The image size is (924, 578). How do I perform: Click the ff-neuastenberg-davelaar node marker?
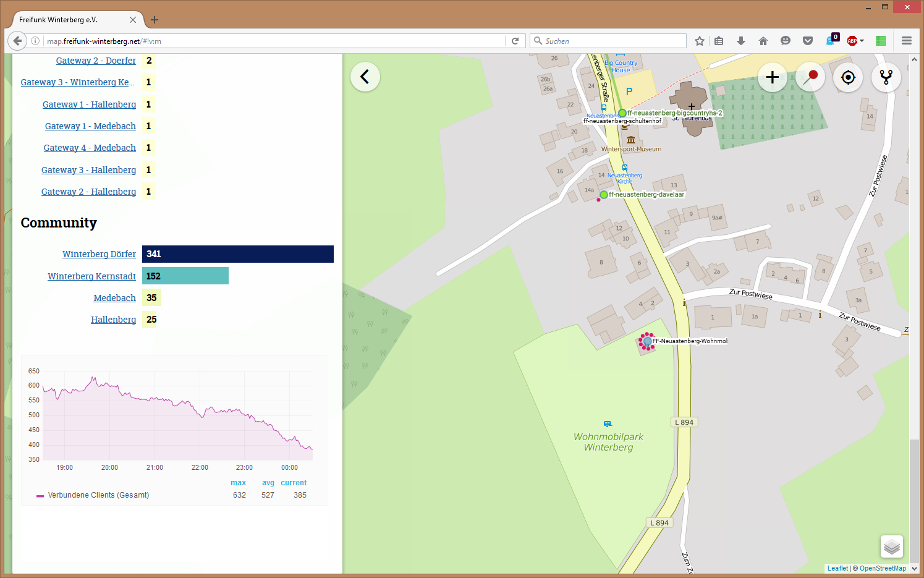pos(604,195)
